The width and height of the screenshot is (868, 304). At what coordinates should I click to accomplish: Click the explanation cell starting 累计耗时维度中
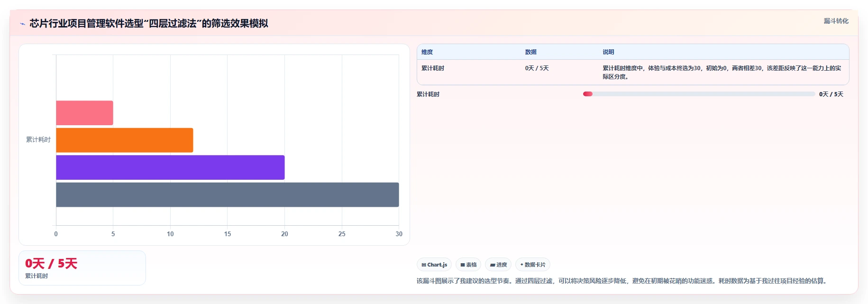722,73
